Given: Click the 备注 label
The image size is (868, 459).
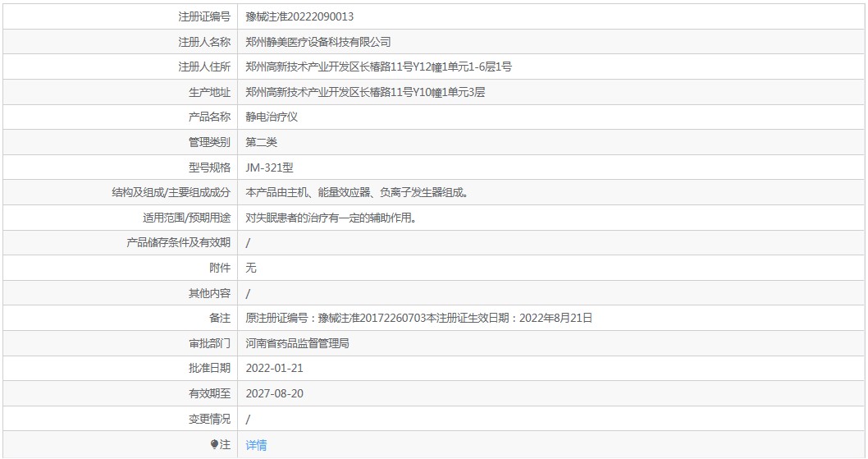Looking at the screenshot, I should point(220,319).
